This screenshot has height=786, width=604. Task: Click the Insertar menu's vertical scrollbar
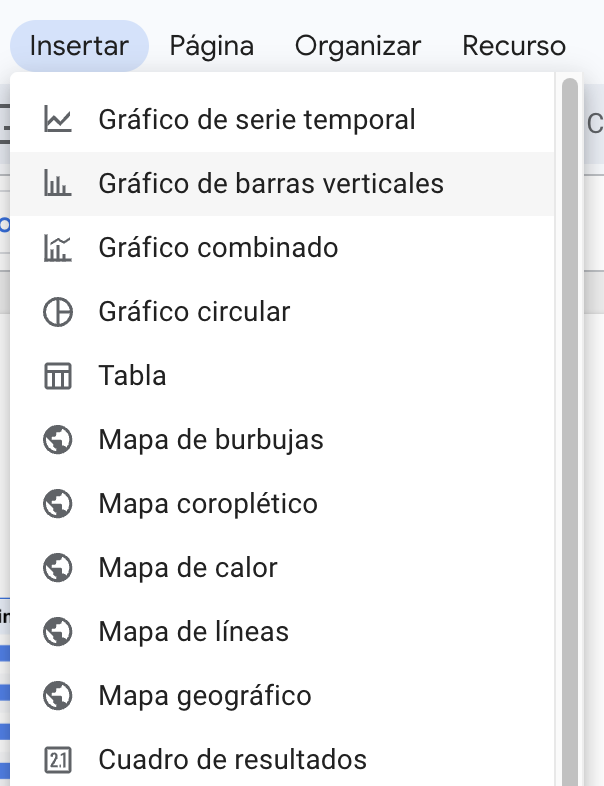tap(570, 400)
